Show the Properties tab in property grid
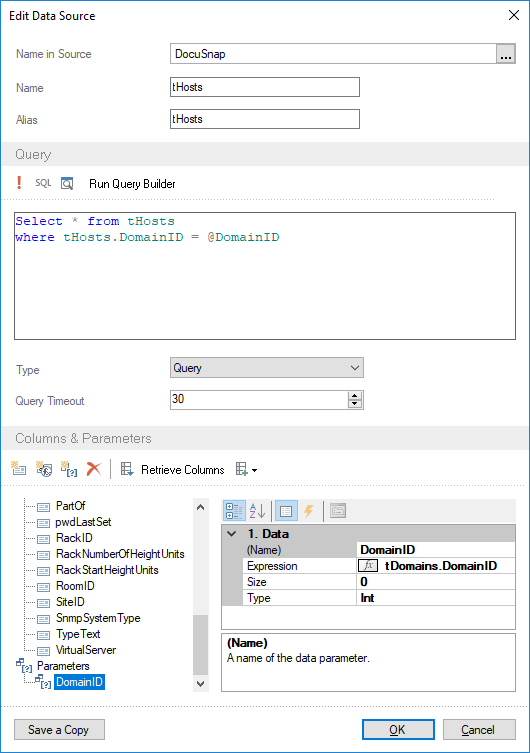530x753 pixels. [x=286, y=511]
